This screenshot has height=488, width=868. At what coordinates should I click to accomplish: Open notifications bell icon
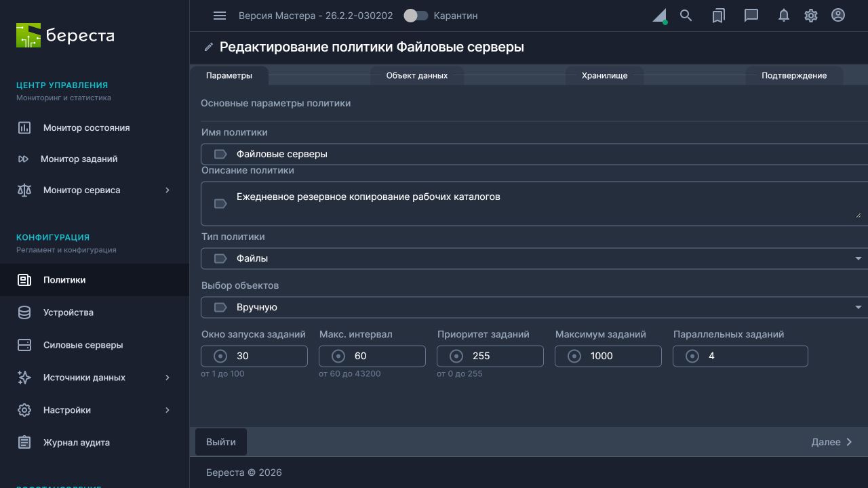point(784,16)
